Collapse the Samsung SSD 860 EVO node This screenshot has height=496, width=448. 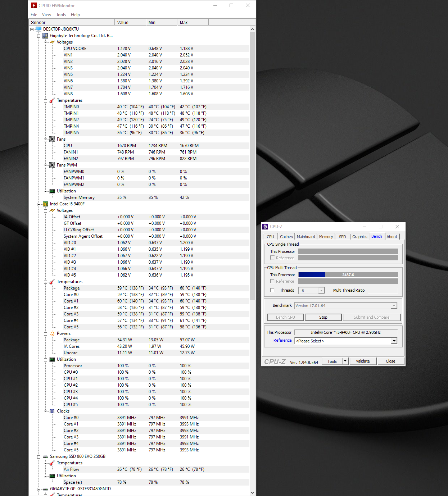coord(39,457)
